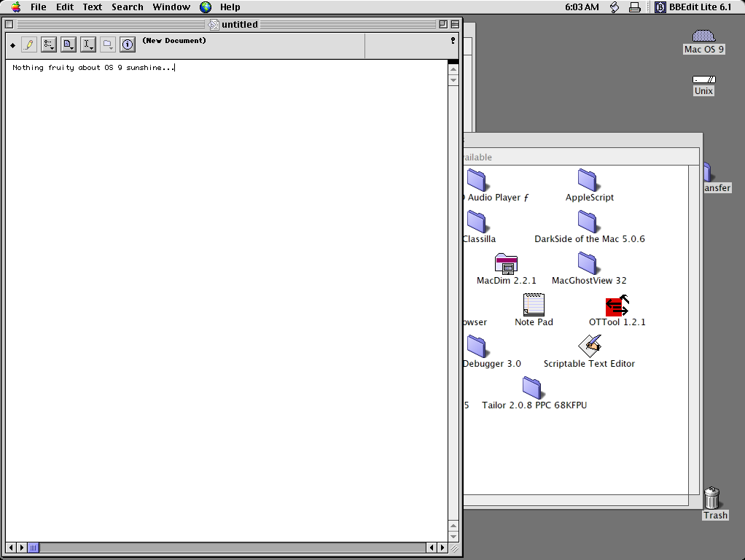The height and width of the screenshot is (560, 745).
Task: Select the Audio Player folder icon
Action: tap(476, 179)
